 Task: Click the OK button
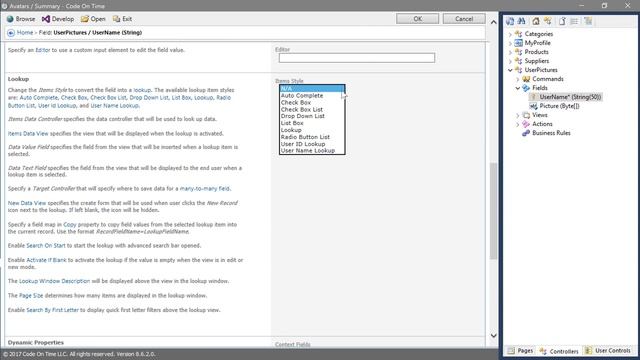pyautogui.click(x=418, y=19)
